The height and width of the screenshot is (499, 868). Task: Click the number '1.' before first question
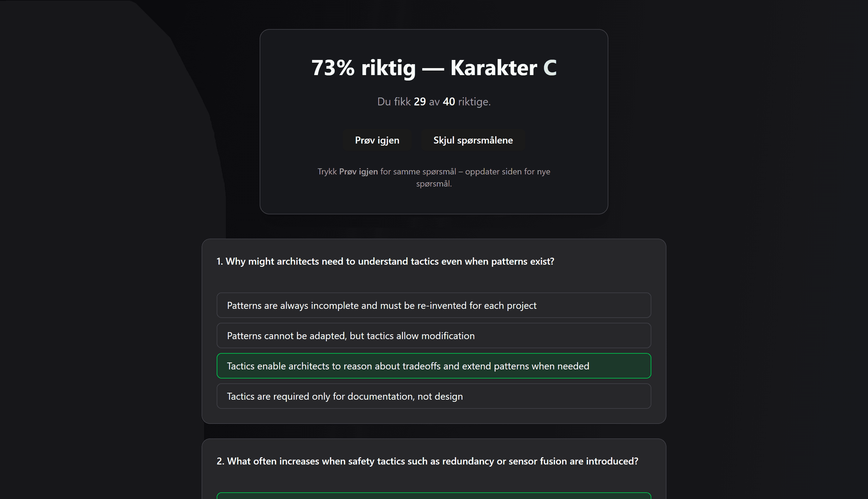pos(219,262)
